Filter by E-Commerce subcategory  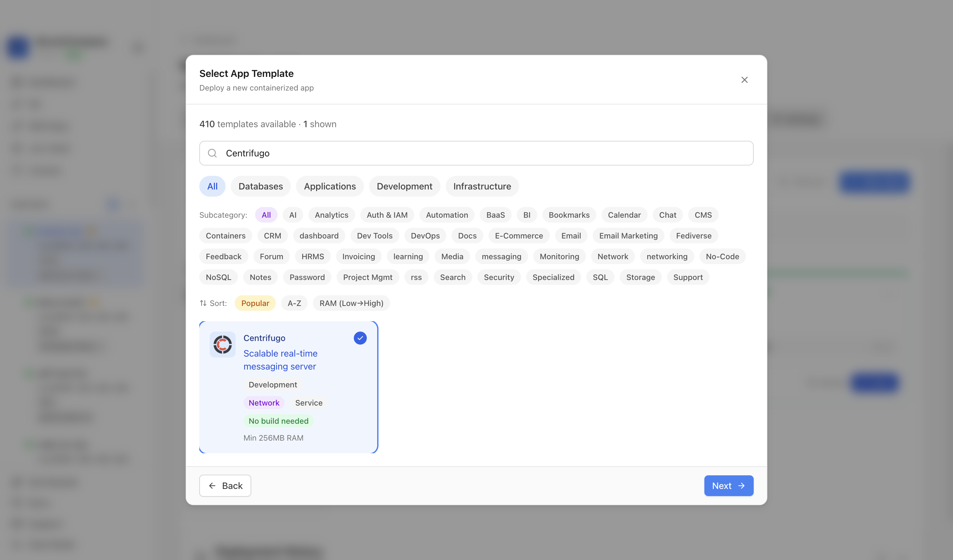click(518, 236)
